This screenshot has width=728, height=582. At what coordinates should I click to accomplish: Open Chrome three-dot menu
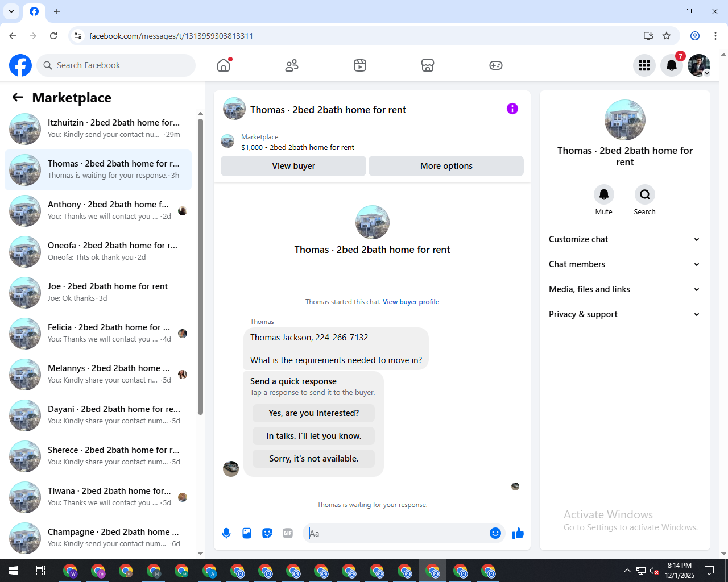pyautogui.click(x=715, y=36)
